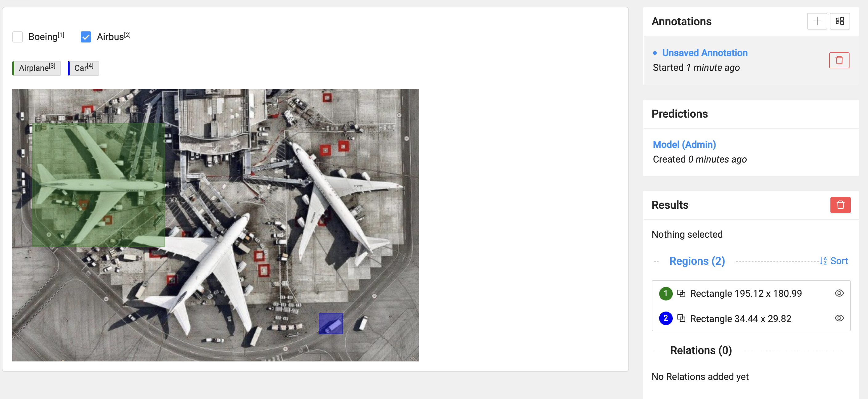Toggle visibility eye icon for Region 1

(x=840, y=293)
